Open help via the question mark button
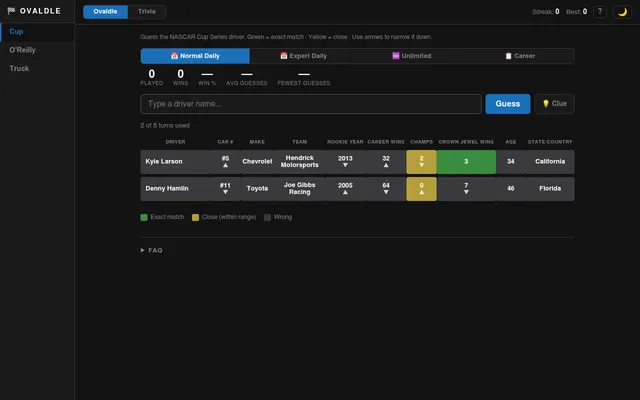640x400 pixels. [x=600, y=12]
